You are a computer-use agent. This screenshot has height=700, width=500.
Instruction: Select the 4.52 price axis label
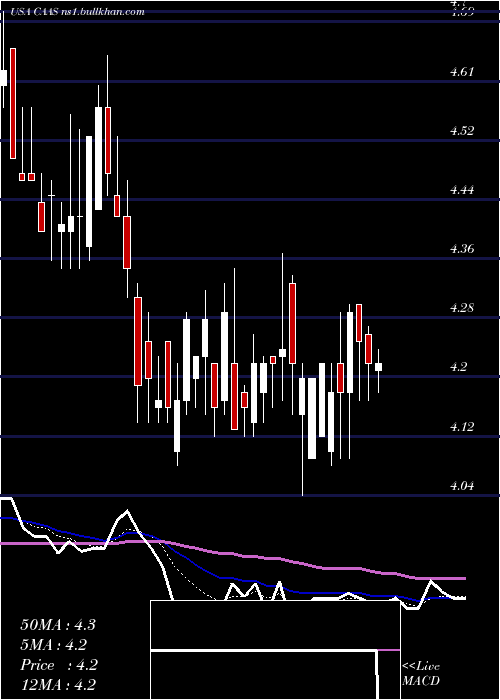click(x=462, y=131)
